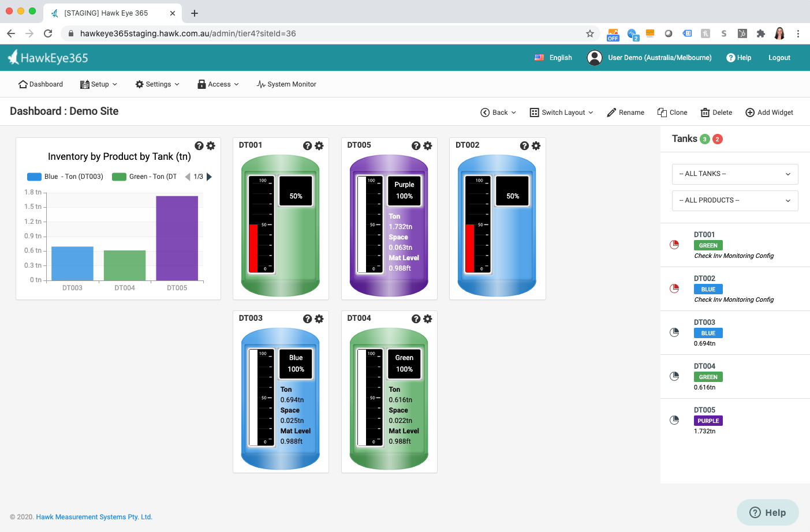The image size is (810, 532).
Task: Toggle Green - Ton legend series
Action: 144,177
